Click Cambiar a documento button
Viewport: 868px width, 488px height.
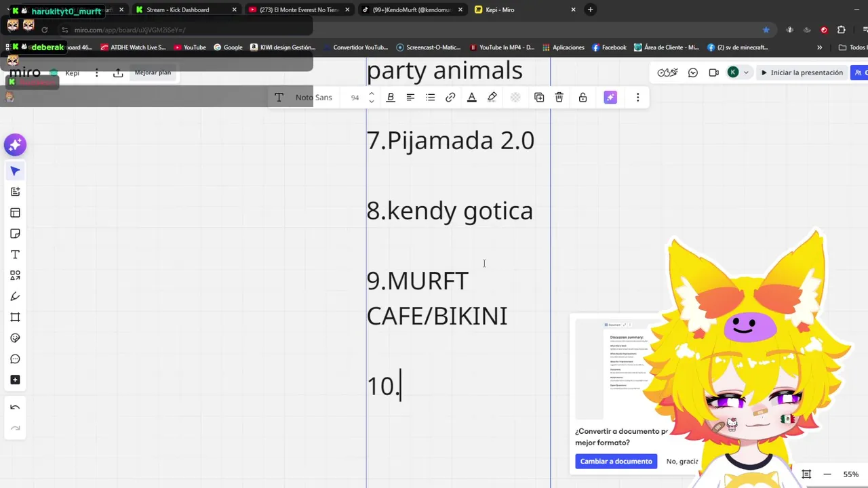click(616, 462)
